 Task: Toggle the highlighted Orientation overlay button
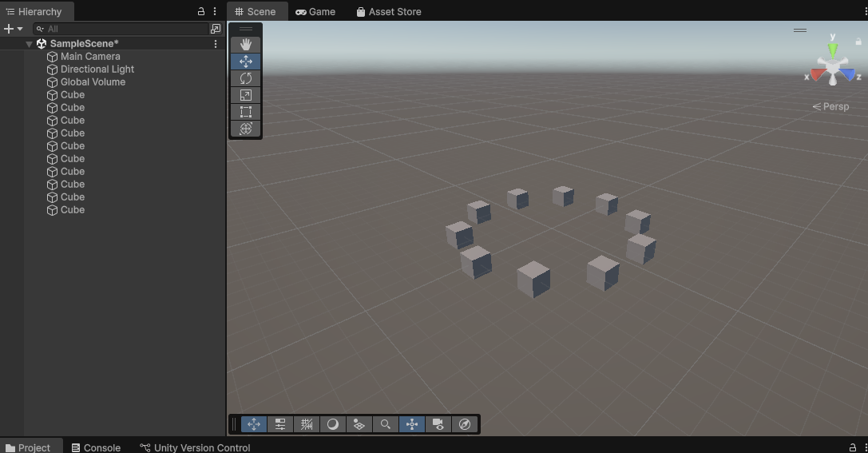(x=412, y=424)
